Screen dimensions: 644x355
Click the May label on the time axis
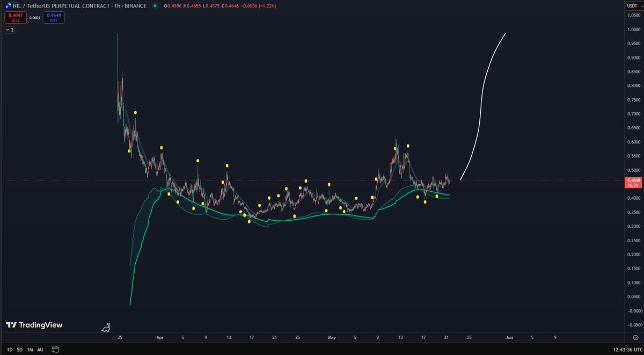click(332, 338)
